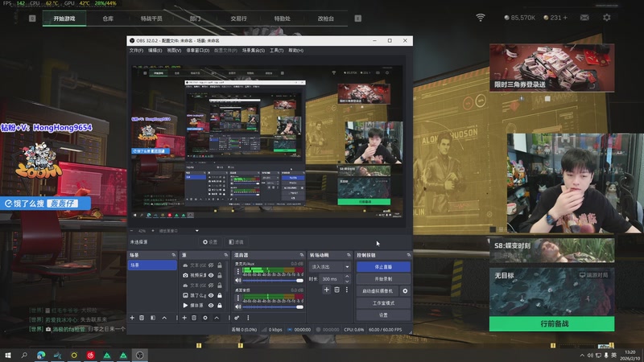The width and height of the screenshot is (644, 362).
Task: Click the green 行前备战 button
Action: click(551, 323)
